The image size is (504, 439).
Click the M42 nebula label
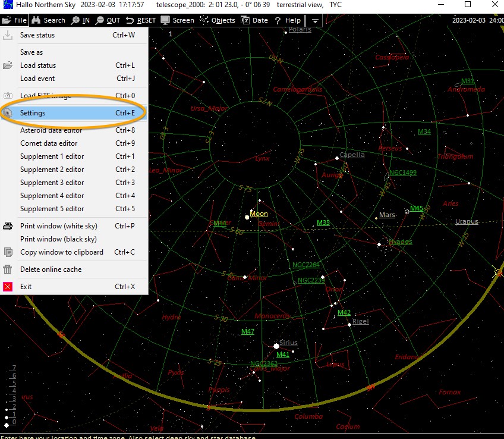pyautogui.click(x=344, y=312)
